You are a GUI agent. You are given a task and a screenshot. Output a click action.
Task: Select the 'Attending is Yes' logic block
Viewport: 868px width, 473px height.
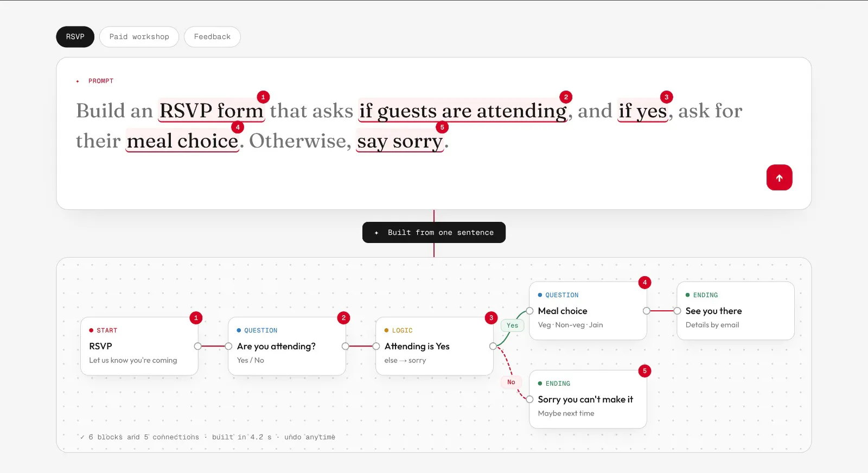coord(435,346)
